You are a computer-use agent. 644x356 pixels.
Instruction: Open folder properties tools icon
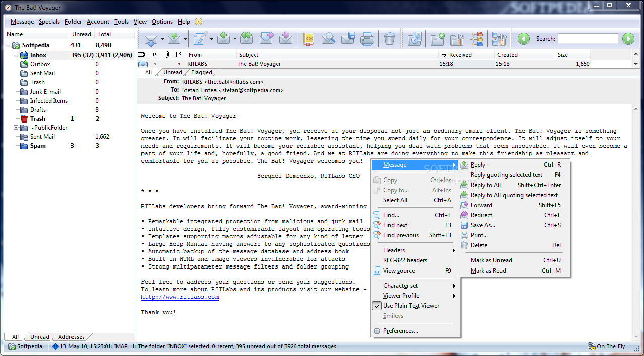pos(457,39)
